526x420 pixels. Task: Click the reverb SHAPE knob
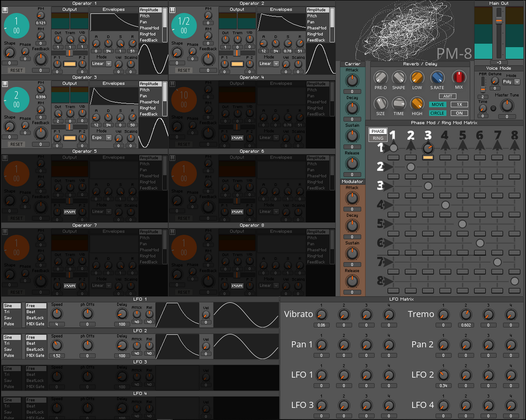398,77
